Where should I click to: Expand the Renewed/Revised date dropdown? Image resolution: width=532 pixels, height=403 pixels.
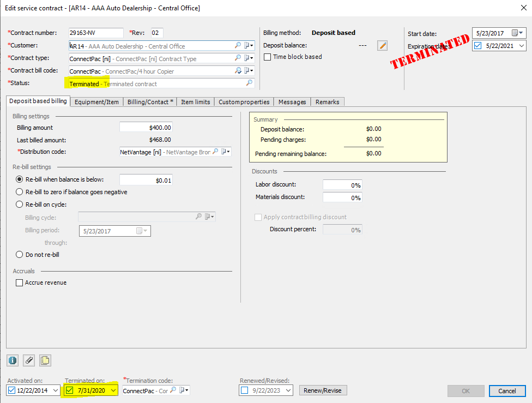point(288,390)
